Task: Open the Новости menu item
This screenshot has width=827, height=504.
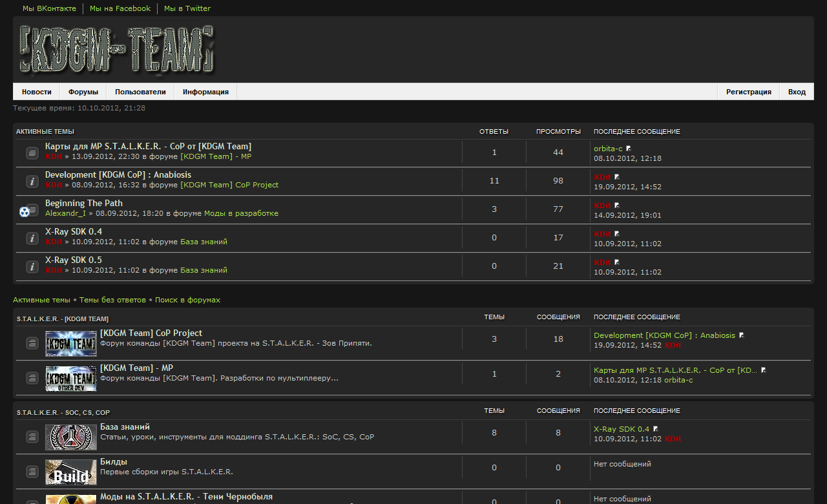Action: tap(36, 92)
